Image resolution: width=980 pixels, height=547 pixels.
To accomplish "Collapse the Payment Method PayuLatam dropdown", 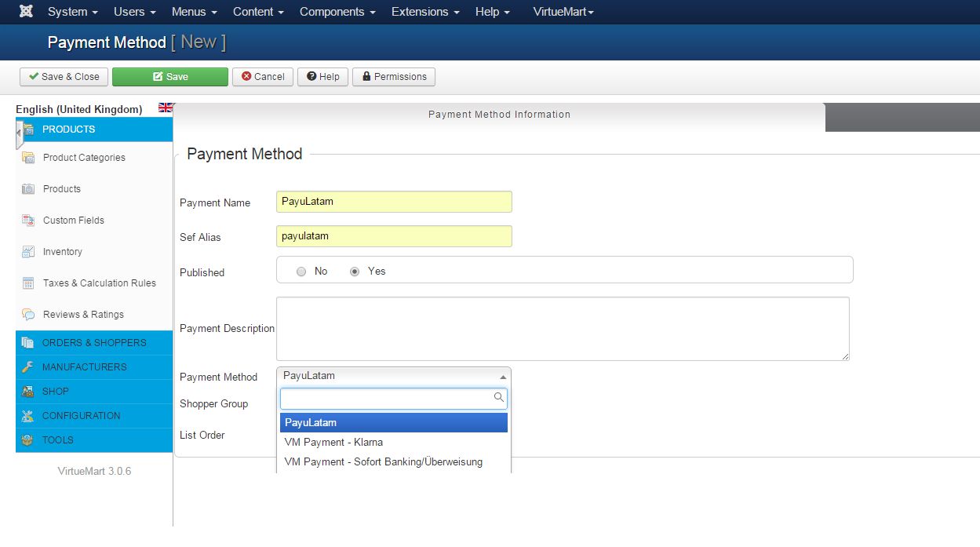I will [x=394, y=376].
